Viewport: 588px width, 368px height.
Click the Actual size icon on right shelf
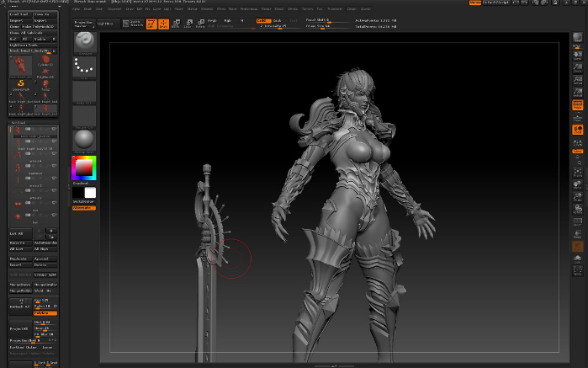[578, 80]
